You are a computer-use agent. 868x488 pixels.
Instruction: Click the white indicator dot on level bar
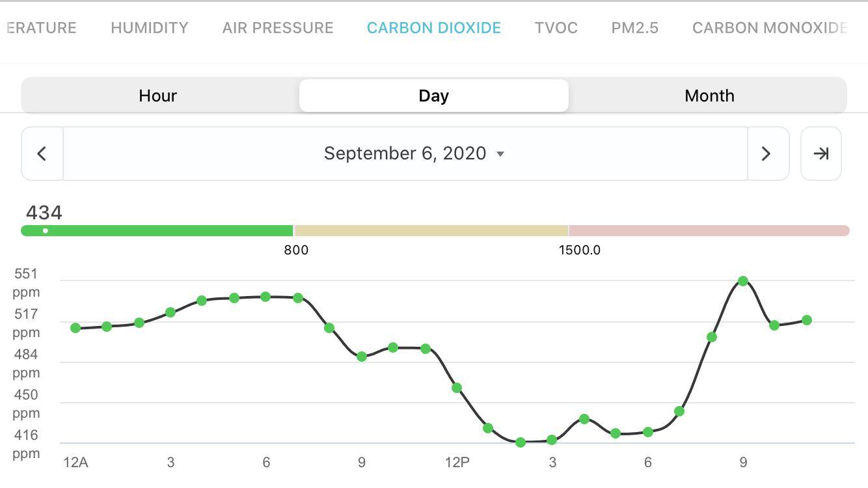46,231
